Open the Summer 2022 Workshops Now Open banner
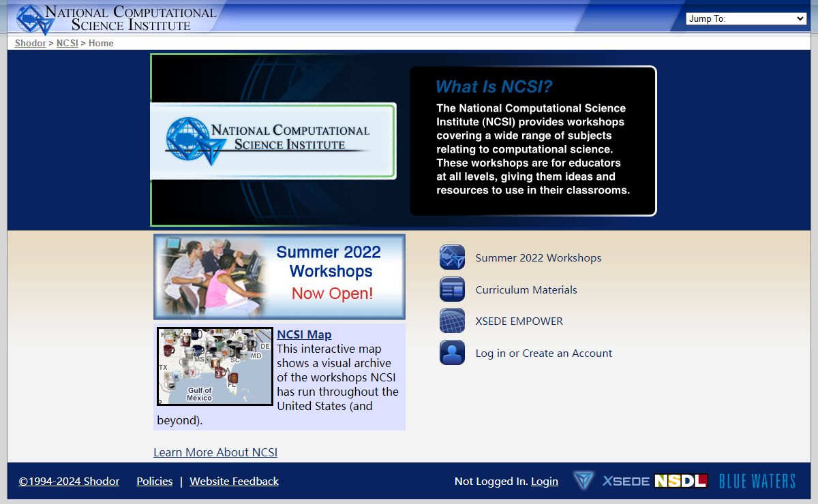The image size is (818, 504). (279, 277)
